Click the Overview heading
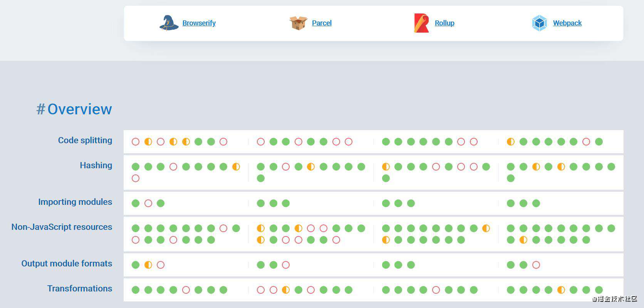The height and width of the screenshot is (308, 644). coord(80,109)
